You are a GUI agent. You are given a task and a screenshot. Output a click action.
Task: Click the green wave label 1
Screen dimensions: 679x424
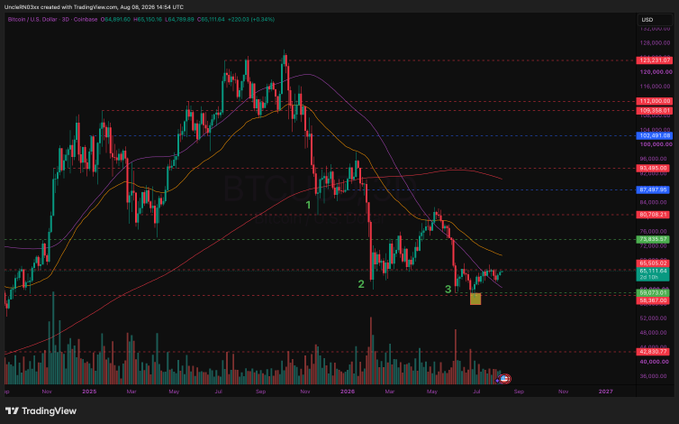(308, 205)
